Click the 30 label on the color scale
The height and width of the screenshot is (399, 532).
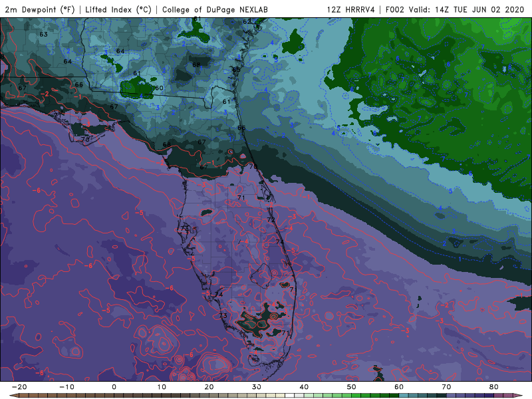click(x=257, y=387)
